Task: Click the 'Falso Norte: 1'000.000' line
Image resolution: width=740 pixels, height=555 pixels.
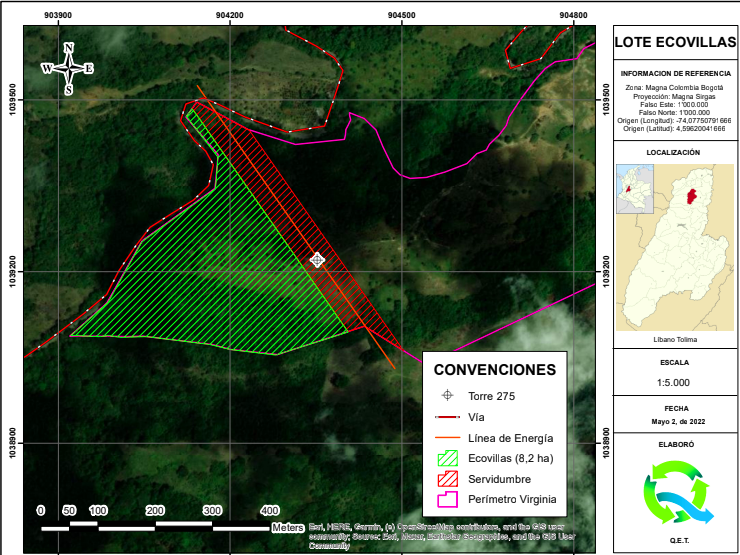Action: coord(674,112)
